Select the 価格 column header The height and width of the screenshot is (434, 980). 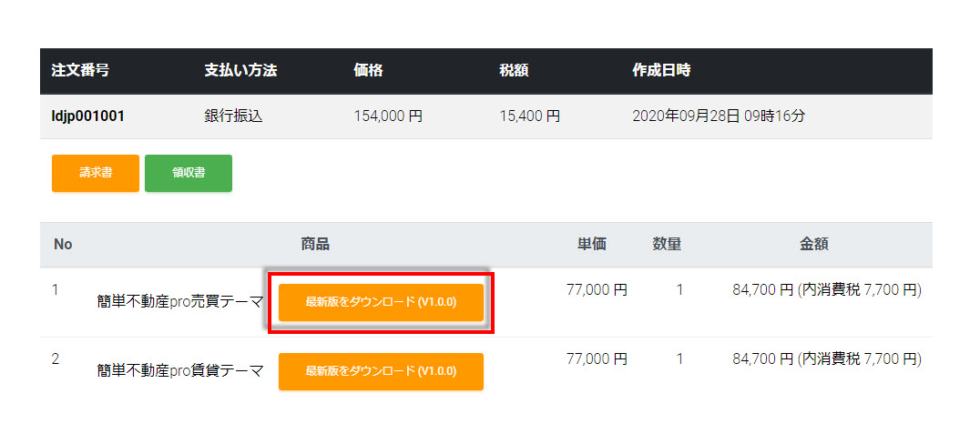[x=369, y=70]
